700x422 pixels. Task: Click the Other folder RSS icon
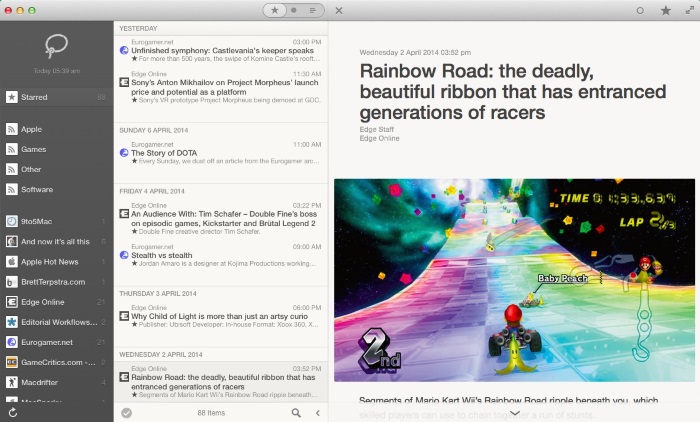click(12, 169)
